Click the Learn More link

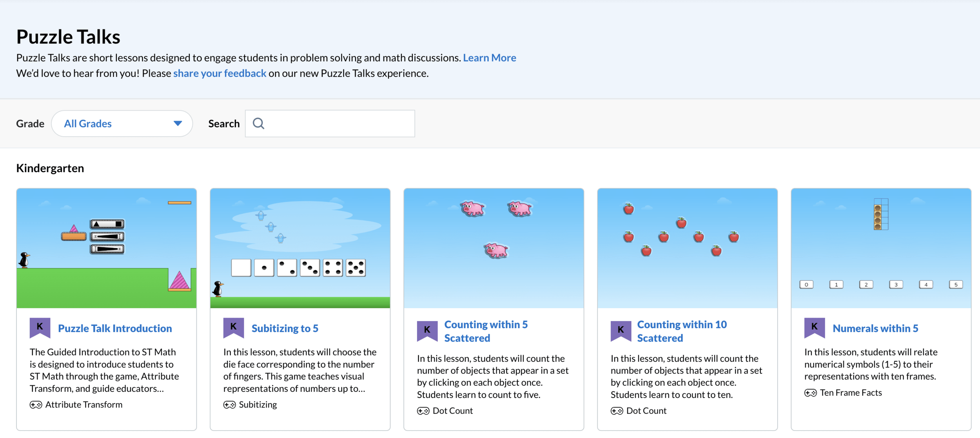[489, 58]
